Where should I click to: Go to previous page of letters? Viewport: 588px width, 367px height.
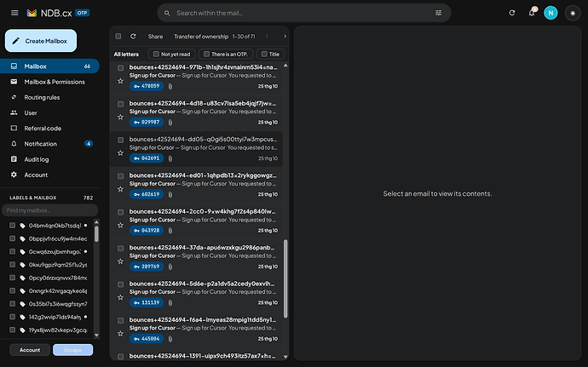pyautogui.click(x=268, y=37)
